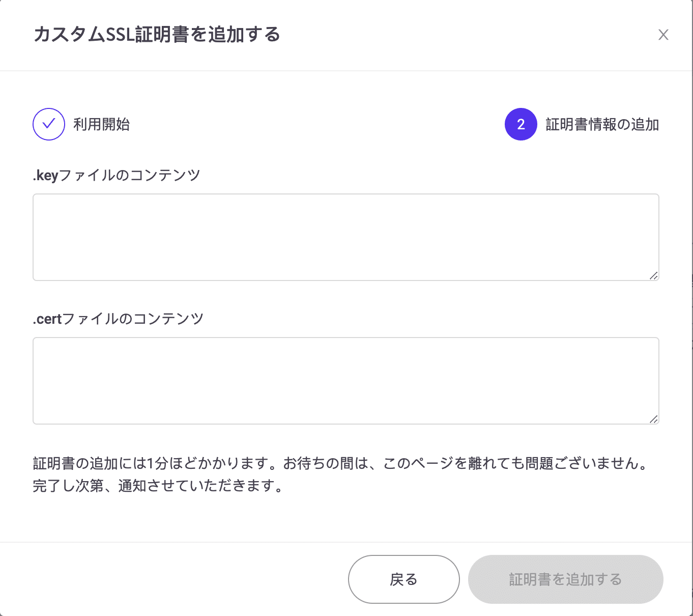Click into the .certファイルのコンテンツ text area
This screenshot has height=616, width=693.
[x=346, y=381]
